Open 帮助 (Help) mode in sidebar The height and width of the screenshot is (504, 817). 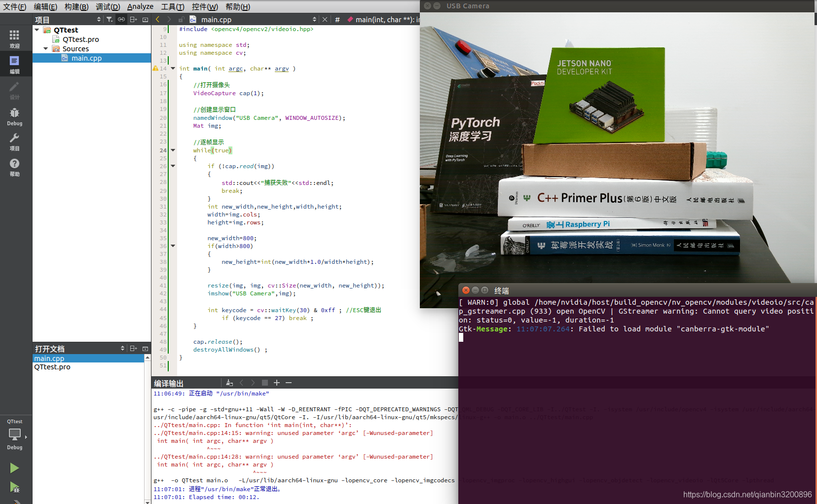tap(15, 167)
